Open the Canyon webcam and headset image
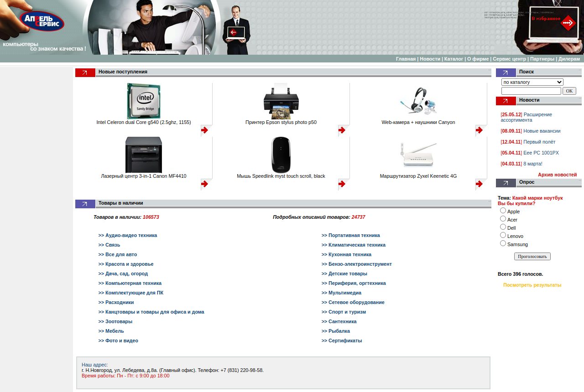 tap(418, 101)
